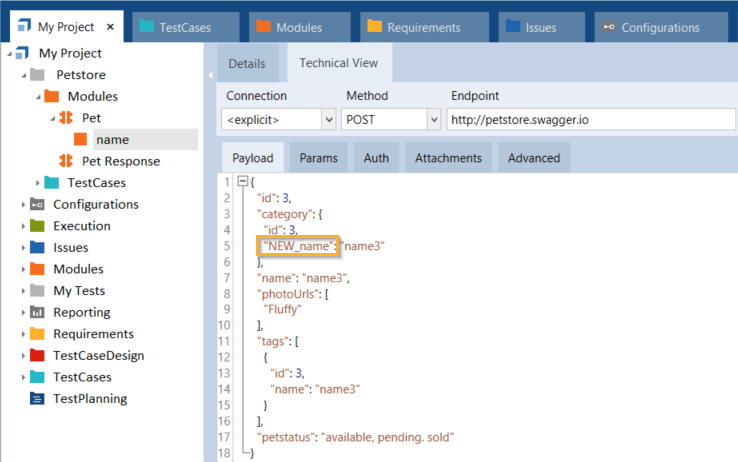
Task: Switch to the Params tab
Action: pyautogui.click(x=317, y=158)
